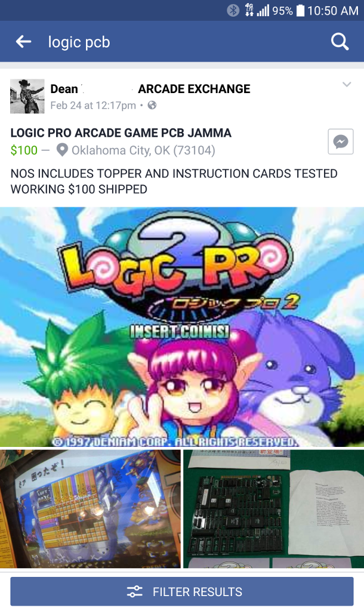The width and height of the screenshot is (364, 611).
Task: Open LOGIC PRO ARCADE GAME PCB JAMMA listing
Action: 121,133
